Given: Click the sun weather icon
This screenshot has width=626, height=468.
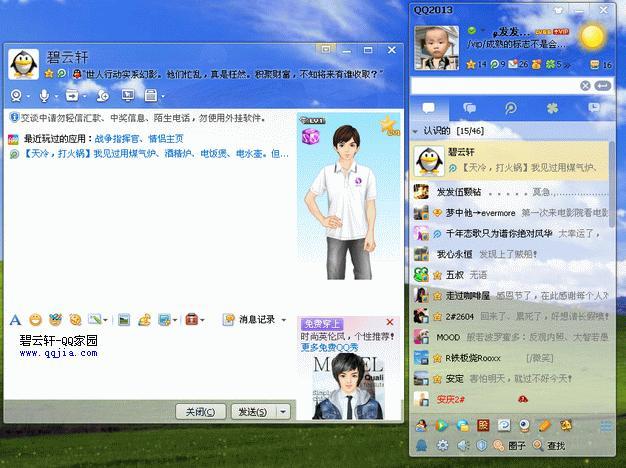Looking at the screenshot, I should (592, 39).
